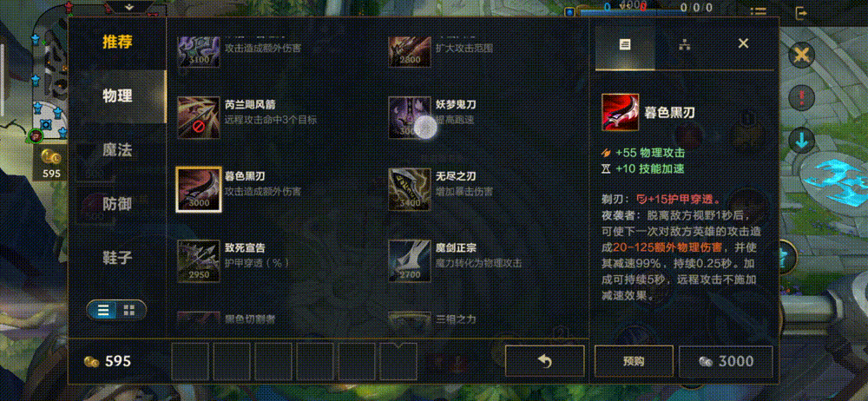Image resolution: width=868 pixels, height=401 pixels.
Task: Select the 妖梦鬼刀 item icon
Action: click(x=410, y=118)
